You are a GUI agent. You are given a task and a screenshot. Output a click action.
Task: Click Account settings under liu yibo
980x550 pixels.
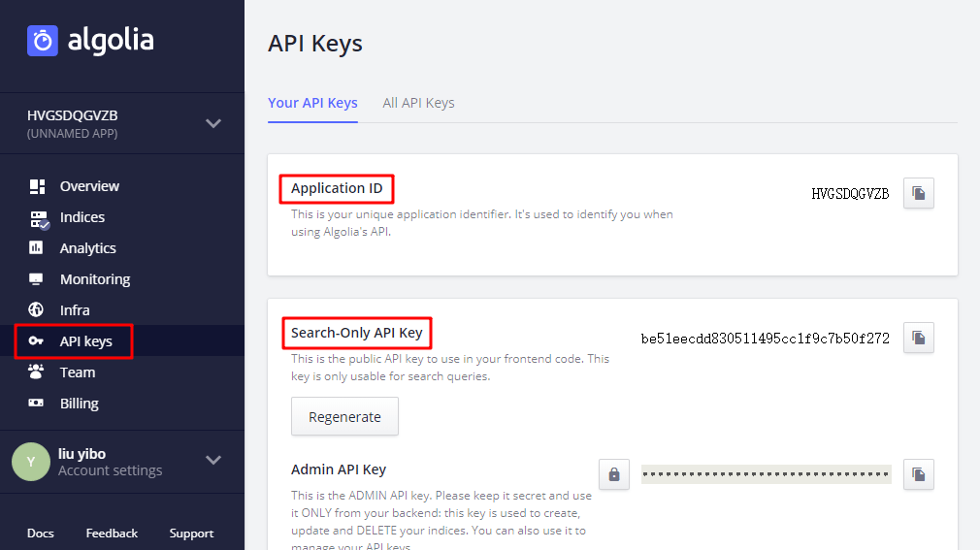coord(110,470)
